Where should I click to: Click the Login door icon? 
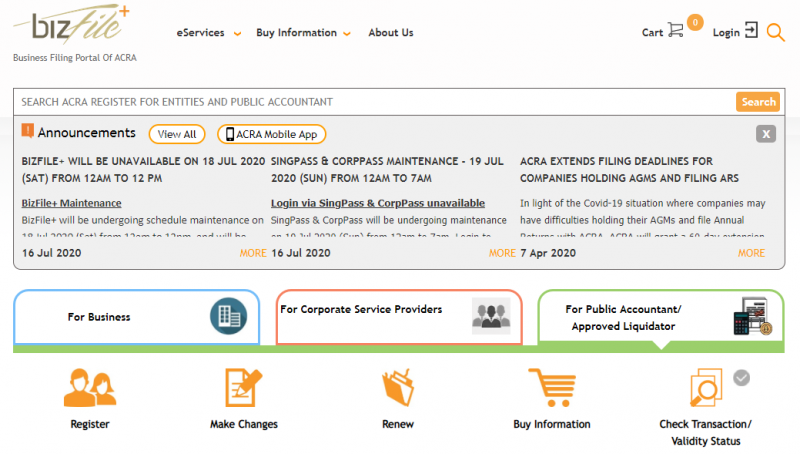tap(751, 30)
